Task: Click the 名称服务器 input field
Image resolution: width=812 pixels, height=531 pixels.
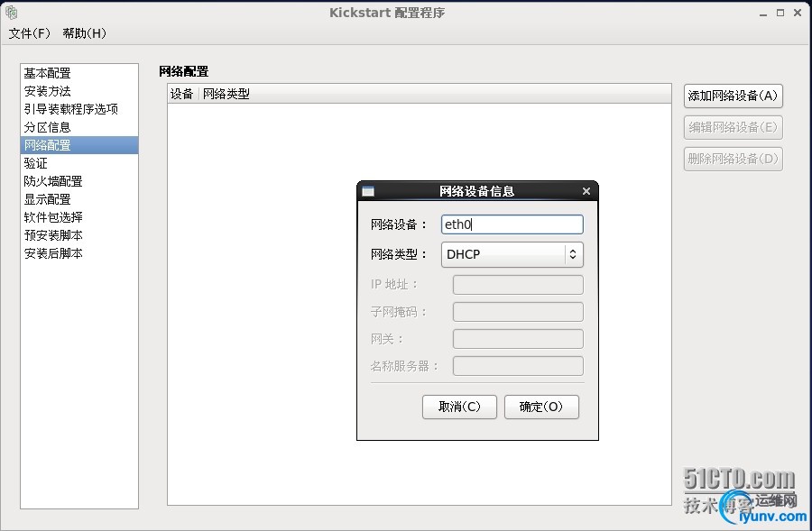Action: [518, 366]
